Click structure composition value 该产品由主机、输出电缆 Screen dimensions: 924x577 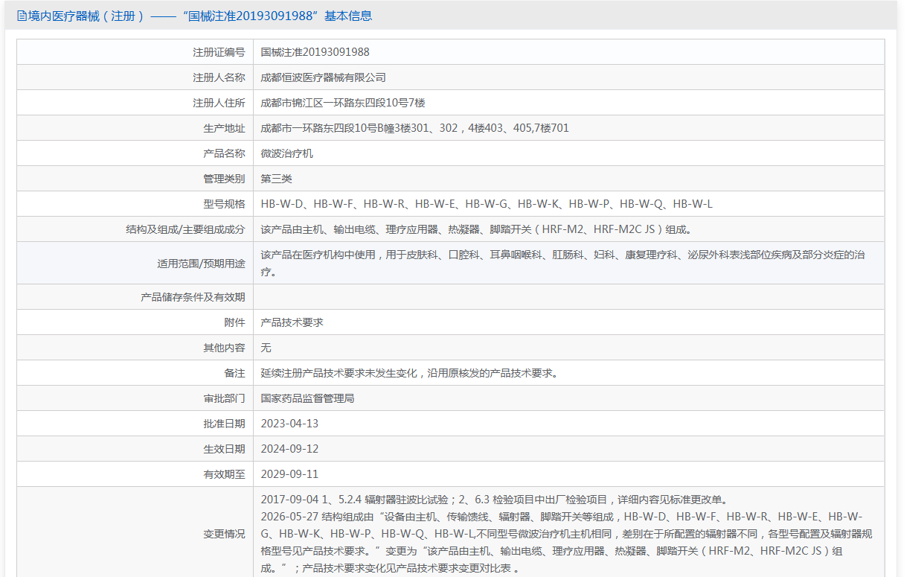(x=476, y=229)
